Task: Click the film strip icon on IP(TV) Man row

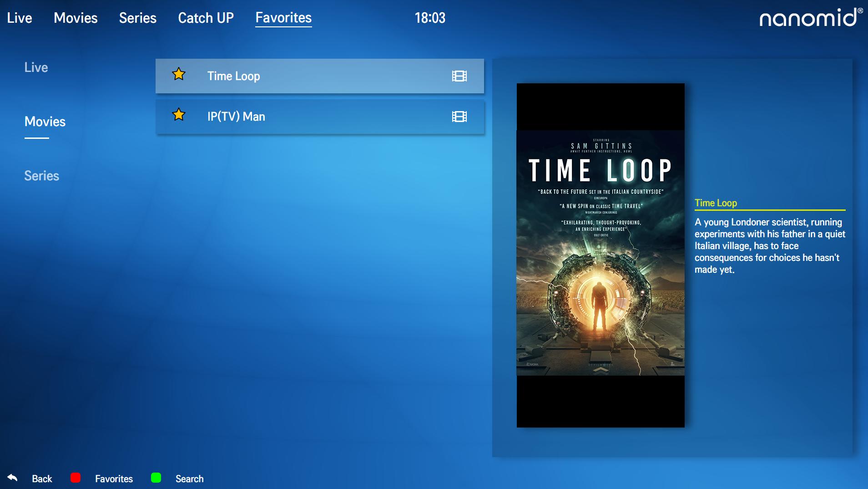Action: coord(459,117)
